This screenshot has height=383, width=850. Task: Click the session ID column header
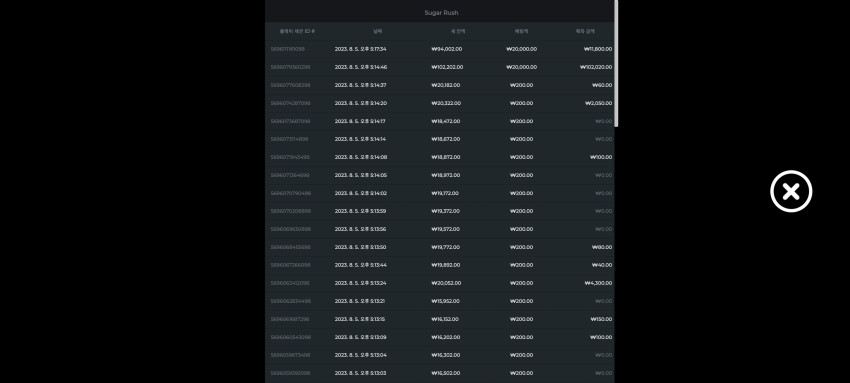(297, 31)
